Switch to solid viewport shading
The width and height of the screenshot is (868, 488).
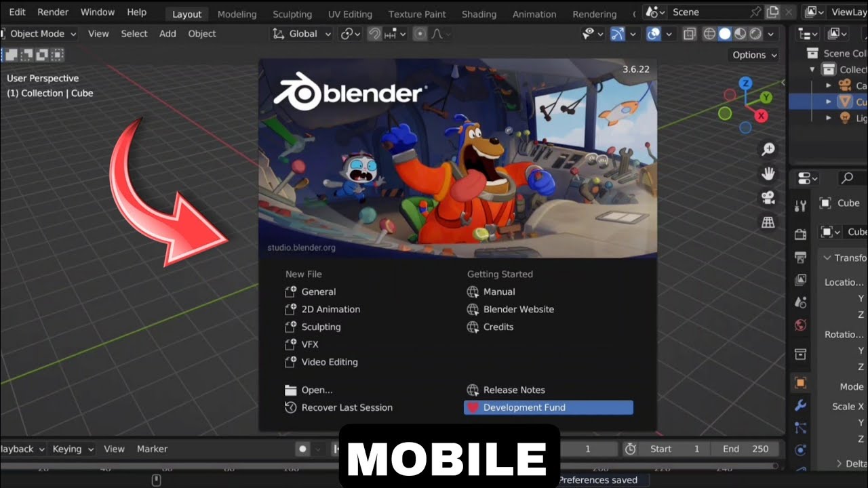tap(725, 34)
